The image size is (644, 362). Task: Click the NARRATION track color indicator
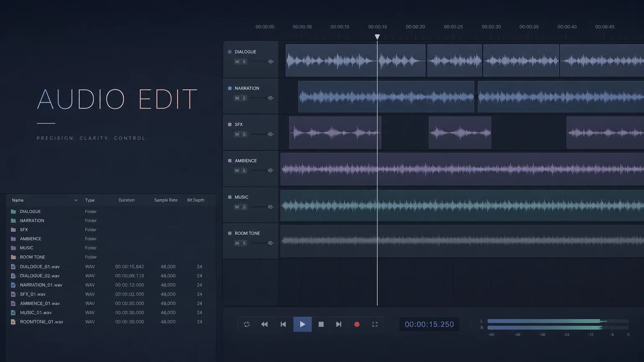230,88
